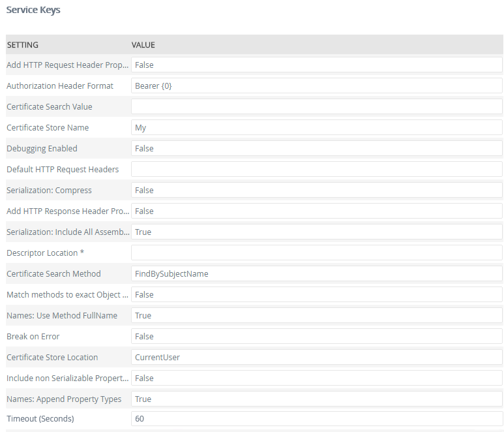Click the empty Certificate Search Value field

317,106
